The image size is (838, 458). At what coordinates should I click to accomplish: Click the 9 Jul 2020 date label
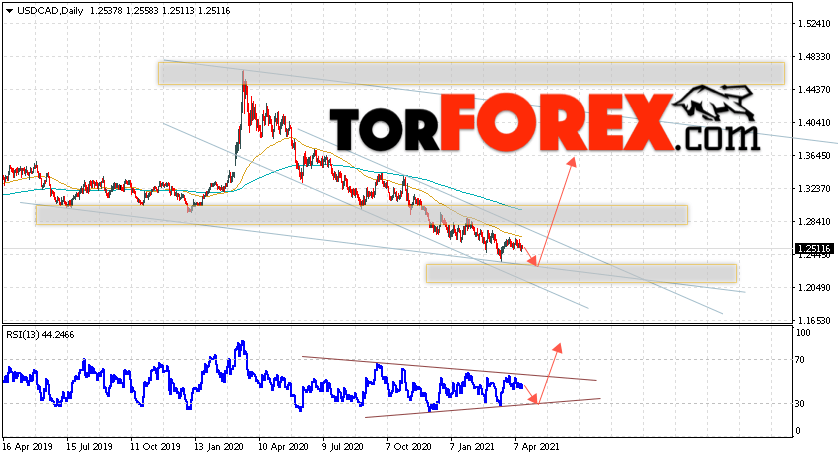click(x=345, y=447)
